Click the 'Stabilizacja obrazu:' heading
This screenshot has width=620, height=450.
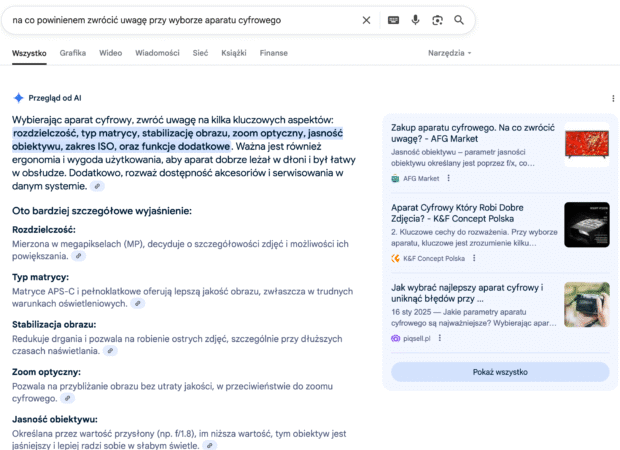coord(54,325)
